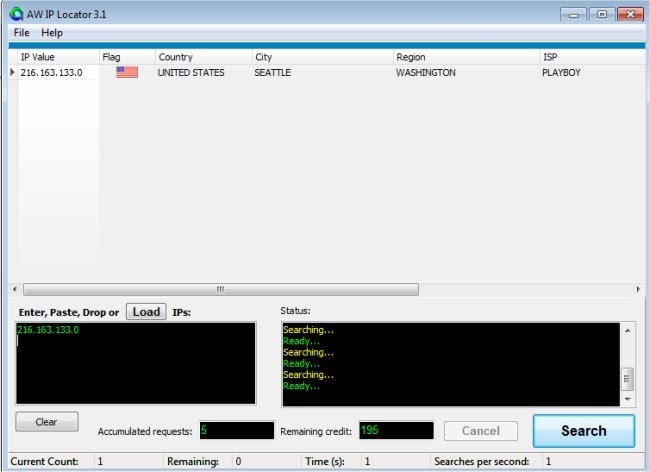The image size is (650, 472).
Task: Click the horizontal scrollbar right arrow
Action: [x=638, y=289]
